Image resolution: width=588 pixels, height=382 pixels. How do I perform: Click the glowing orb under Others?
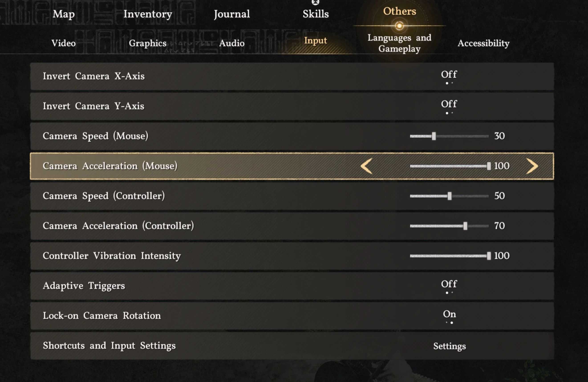(x=399, y=25)
